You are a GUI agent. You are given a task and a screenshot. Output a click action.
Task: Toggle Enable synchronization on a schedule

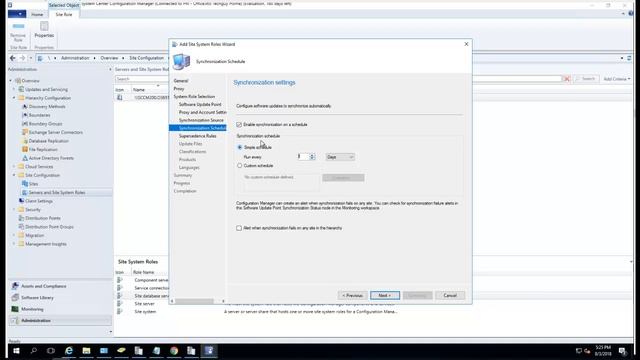click(239, 124)
